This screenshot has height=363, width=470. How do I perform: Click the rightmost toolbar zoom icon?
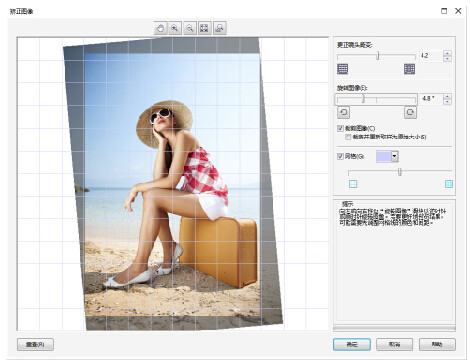pyautogui.click(x=219, y=28)
